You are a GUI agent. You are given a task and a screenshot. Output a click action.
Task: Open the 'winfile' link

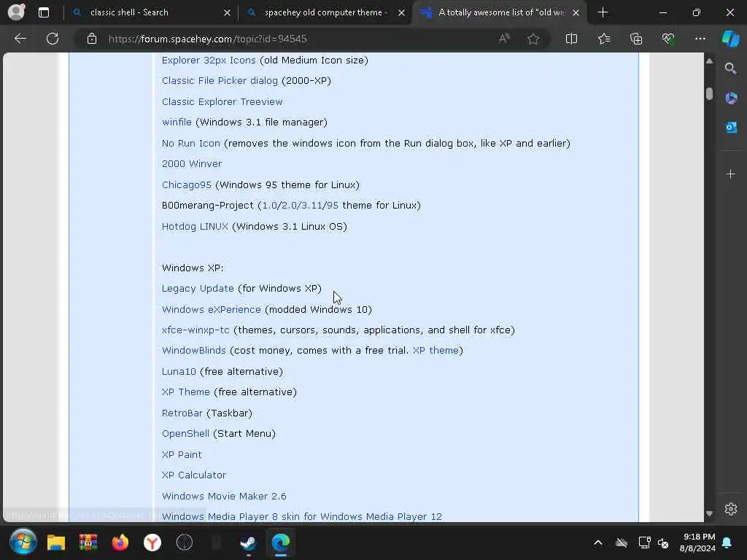(177, 122)
